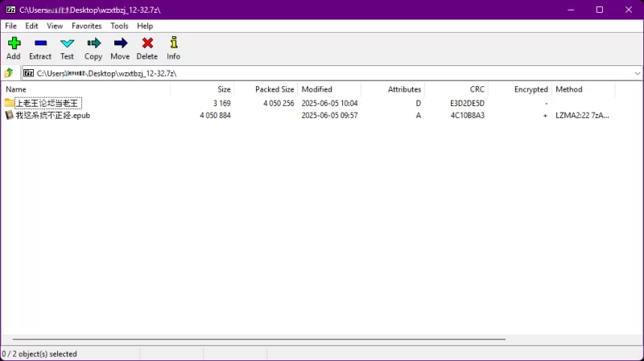Screen dimensions: 644x361
Task: Click the Copy toolbar icon
Action: click(93, 43)
